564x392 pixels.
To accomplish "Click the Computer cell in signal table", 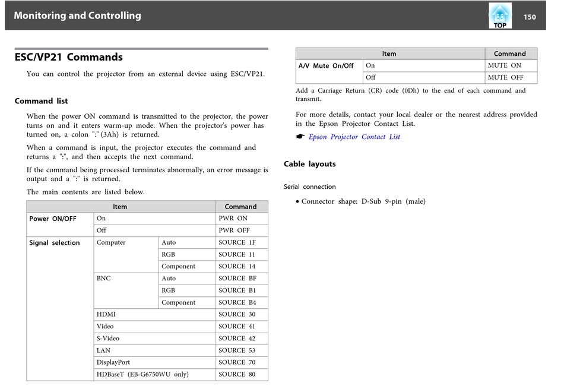I will coord(126,254).
